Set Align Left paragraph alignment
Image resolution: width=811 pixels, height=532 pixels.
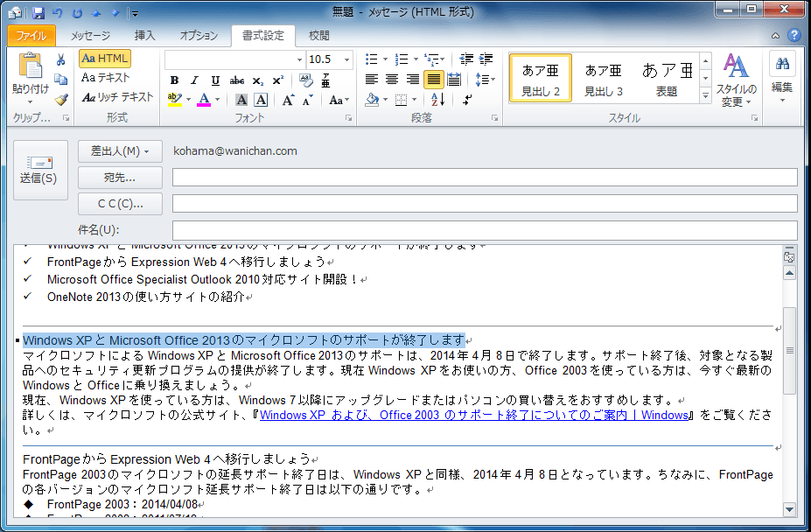pos(371,80)
